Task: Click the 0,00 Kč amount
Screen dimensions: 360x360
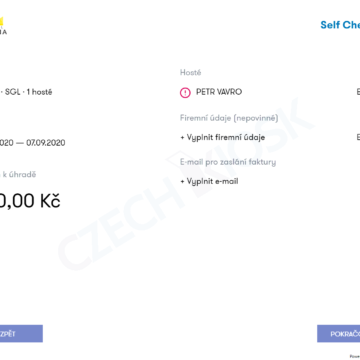Action: tap(30, 201)
